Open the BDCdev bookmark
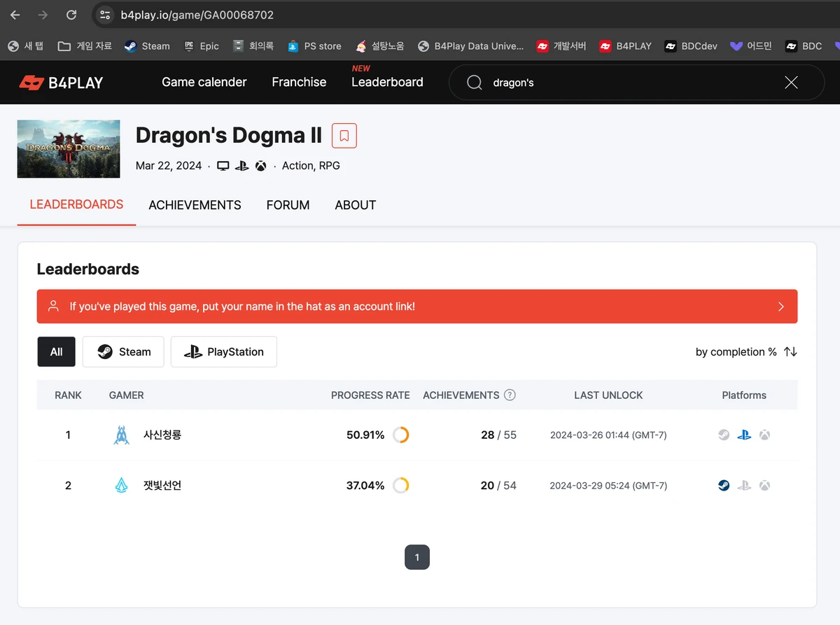Screen dimensions: 840x625 tap(691, 46)
